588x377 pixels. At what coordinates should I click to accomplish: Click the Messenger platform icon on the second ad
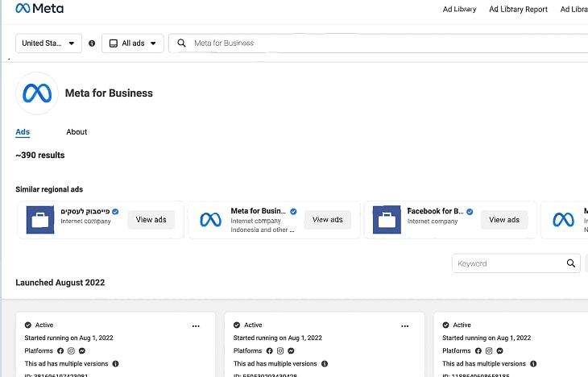(x=292, y=351)
